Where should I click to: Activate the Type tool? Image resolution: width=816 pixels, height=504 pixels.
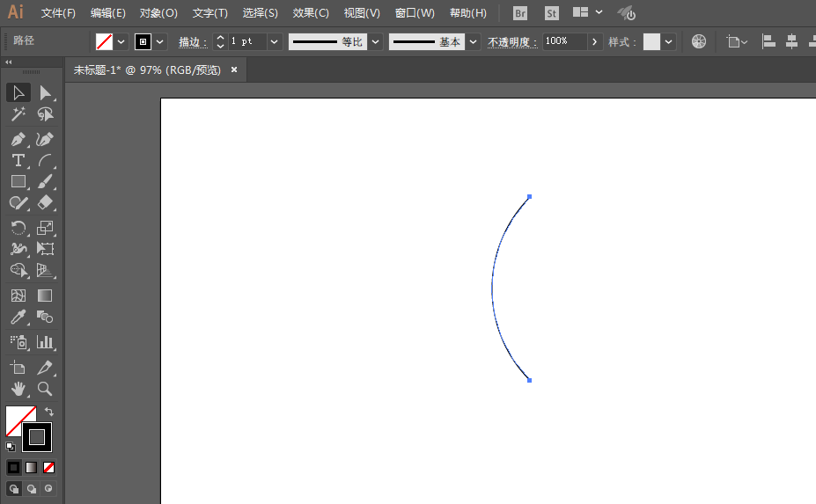click(x=18, y=160)
